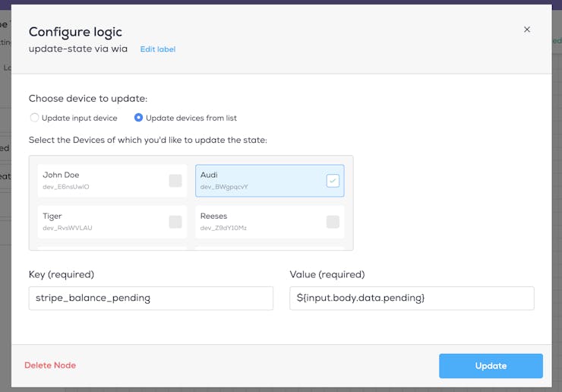Close the Configure logic dialog

pyautogui.click(x=526, y=30)
